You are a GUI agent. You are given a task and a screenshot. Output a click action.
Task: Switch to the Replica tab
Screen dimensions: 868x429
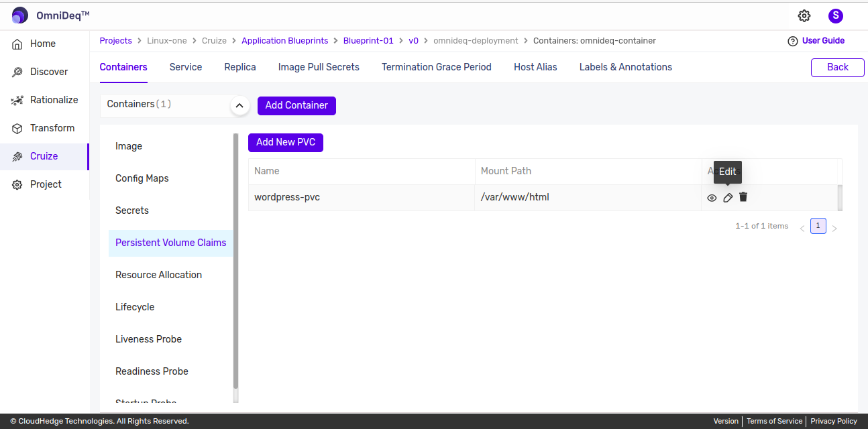240,67
